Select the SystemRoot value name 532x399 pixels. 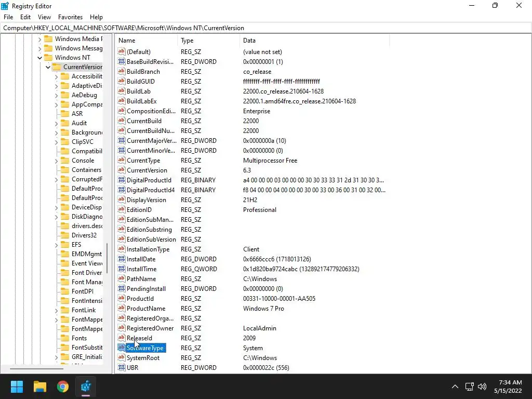point(143,357)
